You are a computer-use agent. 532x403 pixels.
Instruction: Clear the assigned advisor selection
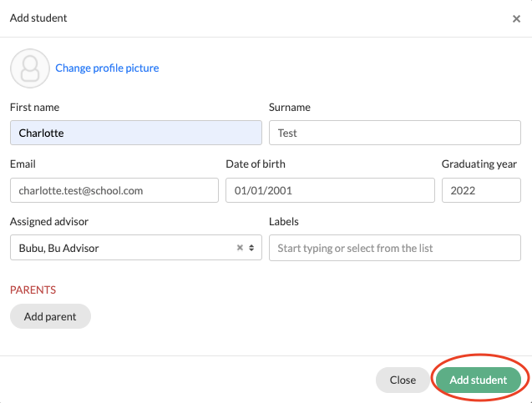(240, 248)
